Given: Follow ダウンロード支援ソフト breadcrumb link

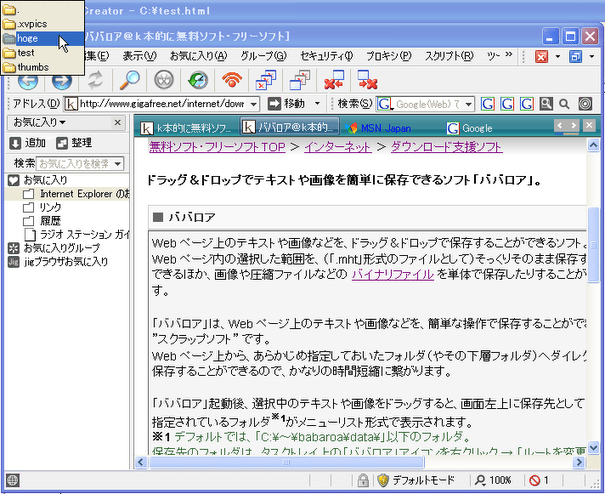Looking at the screenshot, I should pyautogui.click(x=446, y=147).
